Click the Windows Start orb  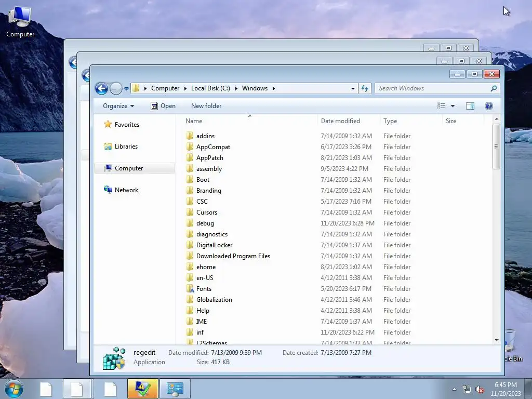(x=14, y=389)
